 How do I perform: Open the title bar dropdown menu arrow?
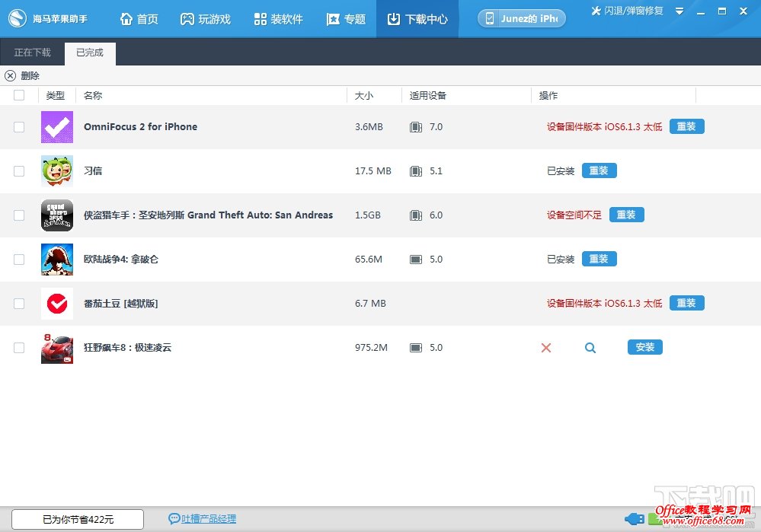tap(679, 11)
